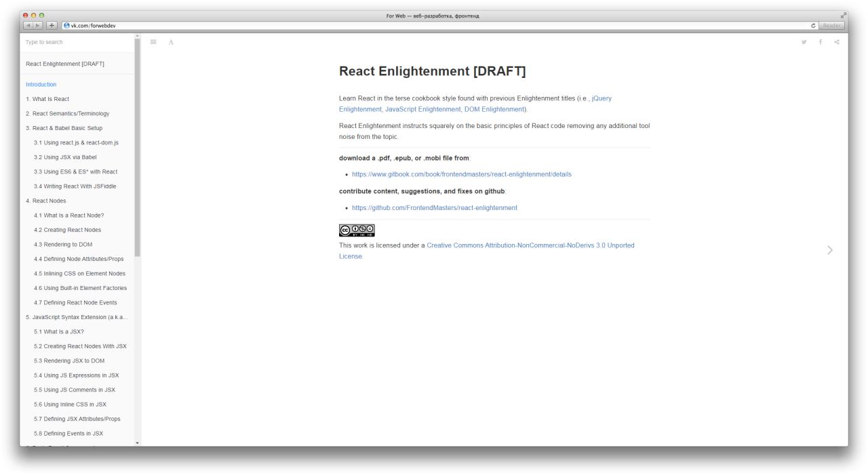Open 4.5 Inlining CSS on Element Nodes
Screen dimensions: 868x475
click(79, 274)
